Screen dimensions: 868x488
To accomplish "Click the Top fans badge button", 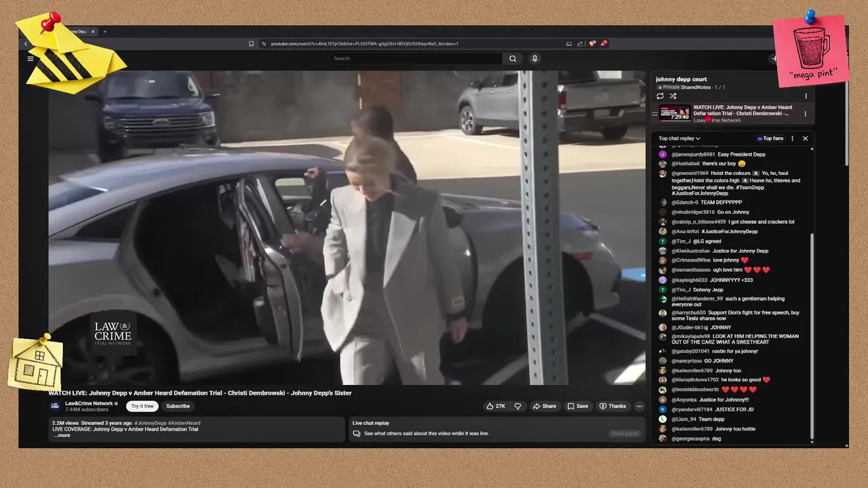I will pos(770,138).
